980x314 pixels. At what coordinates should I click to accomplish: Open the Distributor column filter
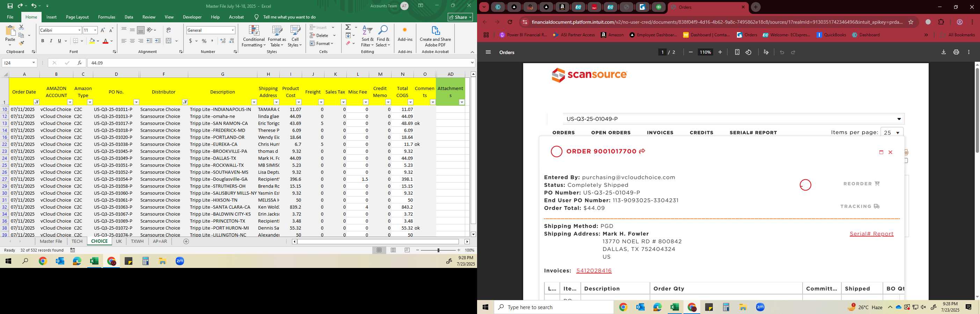tap(184, 102)
